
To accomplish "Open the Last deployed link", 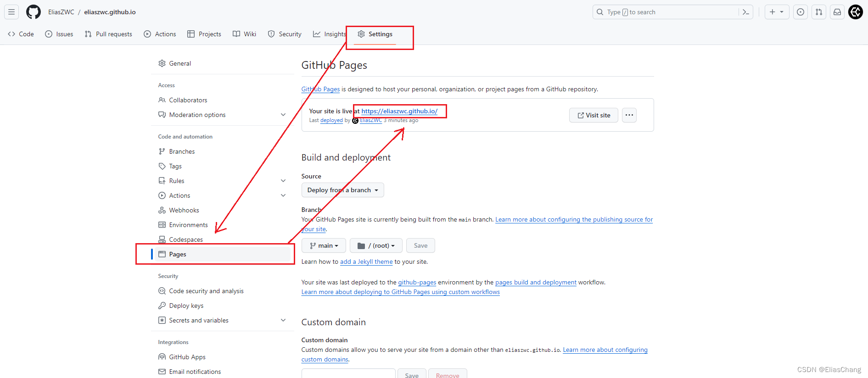I will (x=331, y=120).
